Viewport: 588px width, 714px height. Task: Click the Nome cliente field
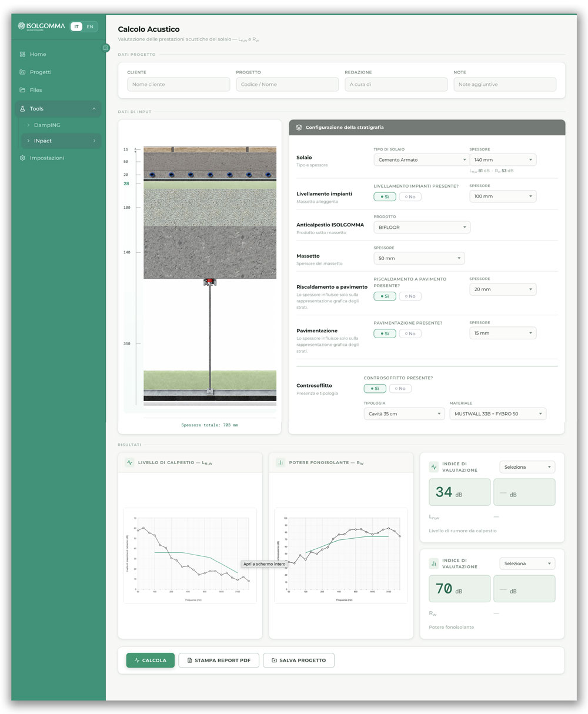(x=179, y=84)
